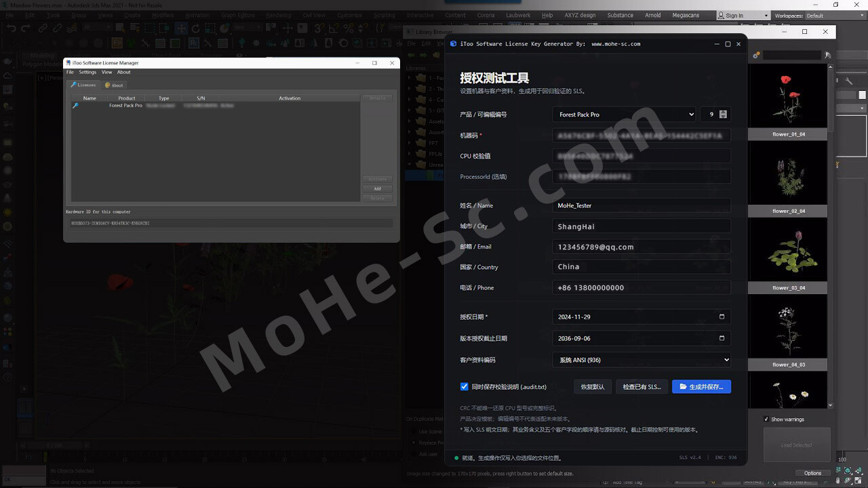Screen dimensions: 868x488
Task: Open the Substance menu in 3ds Max
Action: click(620, 15)
